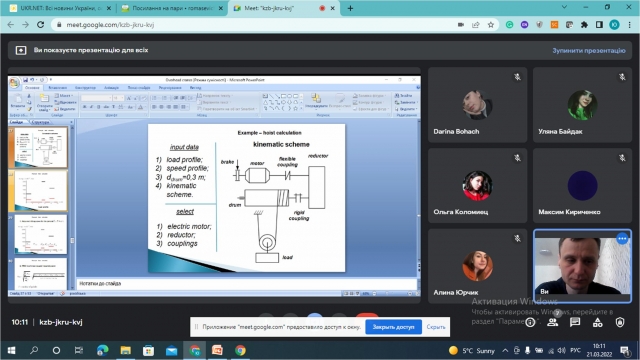Show hidden system tray icons
The image size is (640, 360).
pyautogui.click(x=505, y=351)
